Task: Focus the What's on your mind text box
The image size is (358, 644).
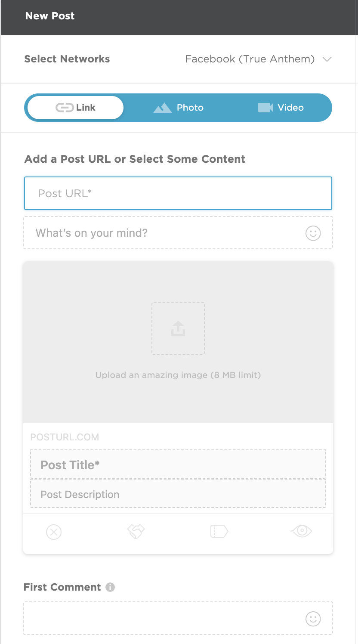Action: tap(178, 233)
